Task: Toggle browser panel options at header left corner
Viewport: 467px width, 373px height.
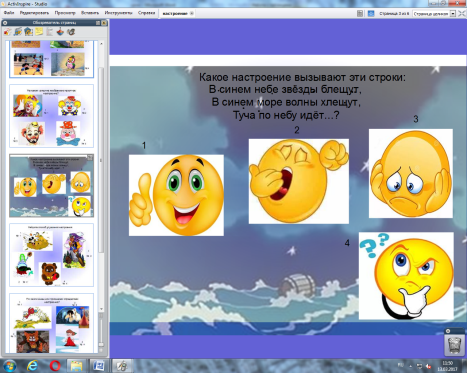Action: pos(5,23)
